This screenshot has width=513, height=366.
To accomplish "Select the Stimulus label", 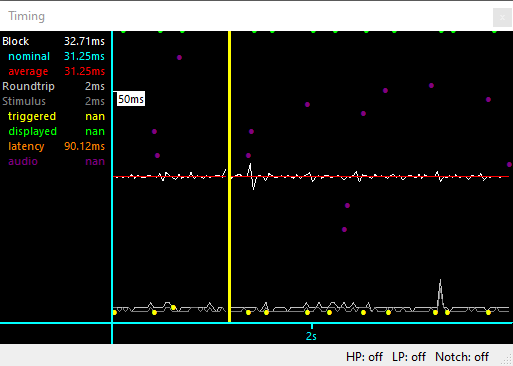I will coord(24,101).
